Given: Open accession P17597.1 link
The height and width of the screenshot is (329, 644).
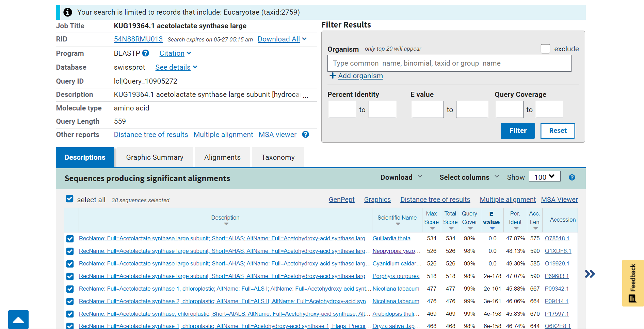Looking at the screenshot, I should [557, 314].
